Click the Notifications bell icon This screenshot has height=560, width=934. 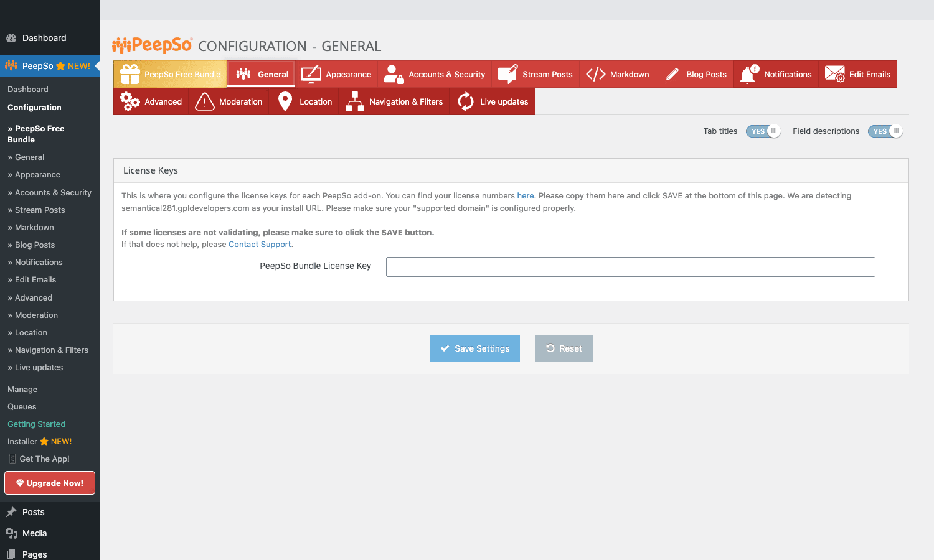click(749, 74)
